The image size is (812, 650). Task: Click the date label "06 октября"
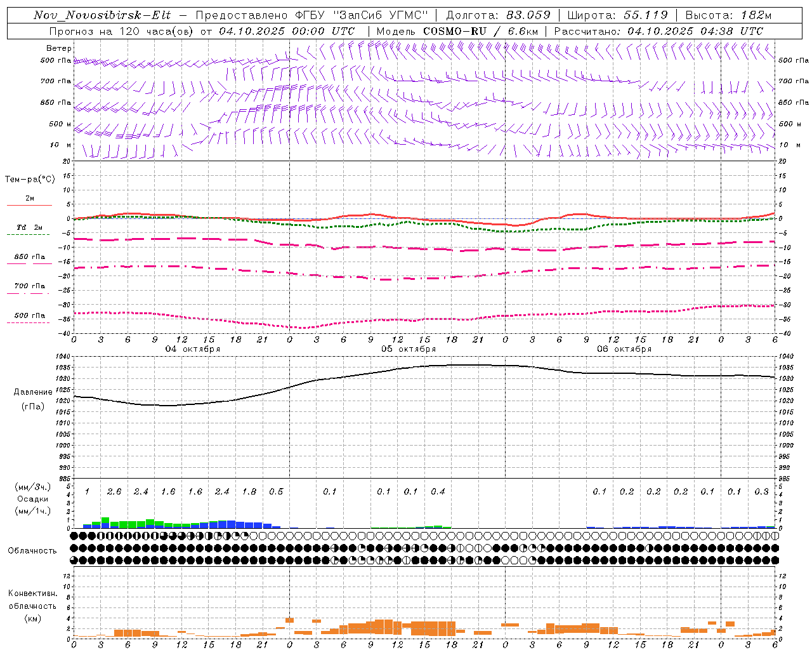click(624, 349)
